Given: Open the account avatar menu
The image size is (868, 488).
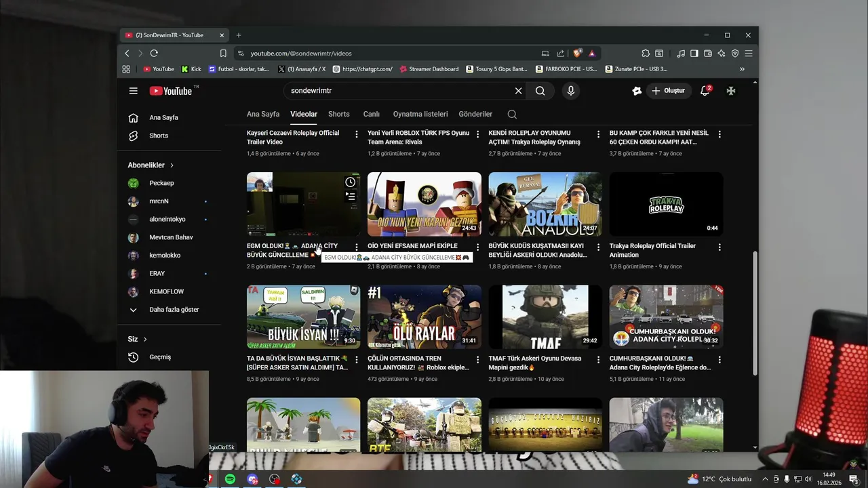Looking at the screenshot, I should click(x=731, y=91).
